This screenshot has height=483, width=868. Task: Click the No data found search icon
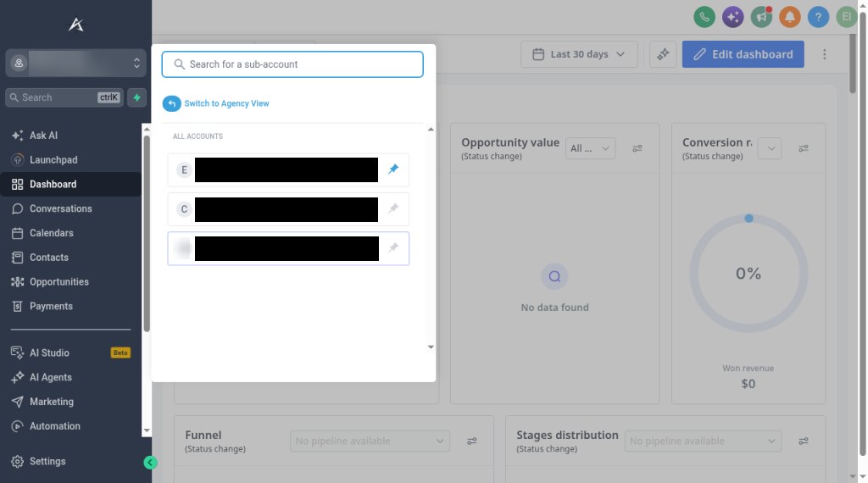[554, 276]
